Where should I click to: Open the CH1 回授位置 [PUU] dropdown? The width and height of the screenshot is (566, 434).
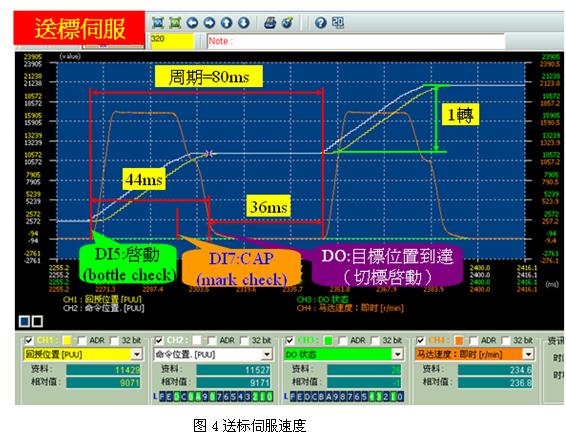click(137, 354)
